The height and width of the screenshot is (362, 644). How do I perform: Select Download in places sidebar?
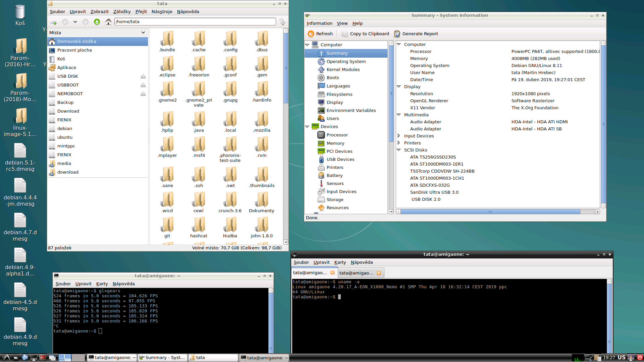coord(68,111)
